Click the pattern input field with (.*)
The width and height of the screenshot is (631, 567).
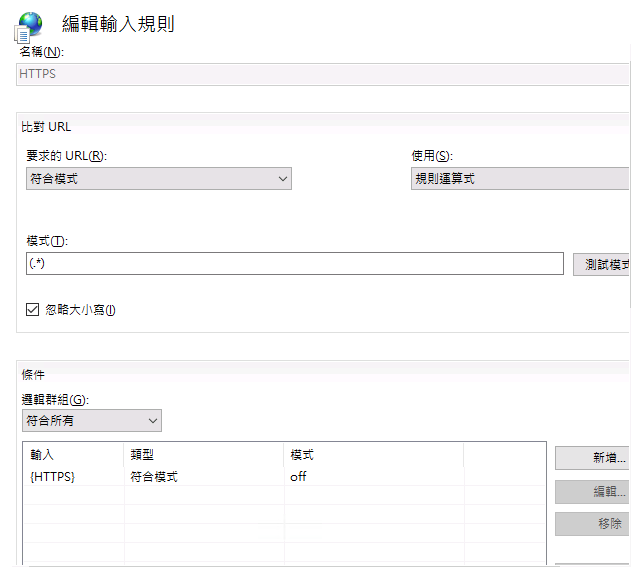pos(295,264)
